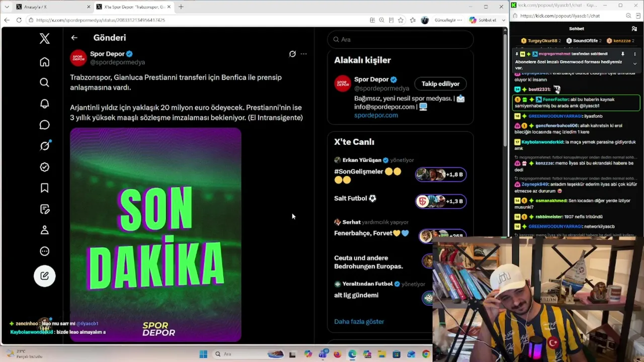Viewport: 644px width, 362px height.
Task: Open the three-dot menu on the post
Action: 303,54
